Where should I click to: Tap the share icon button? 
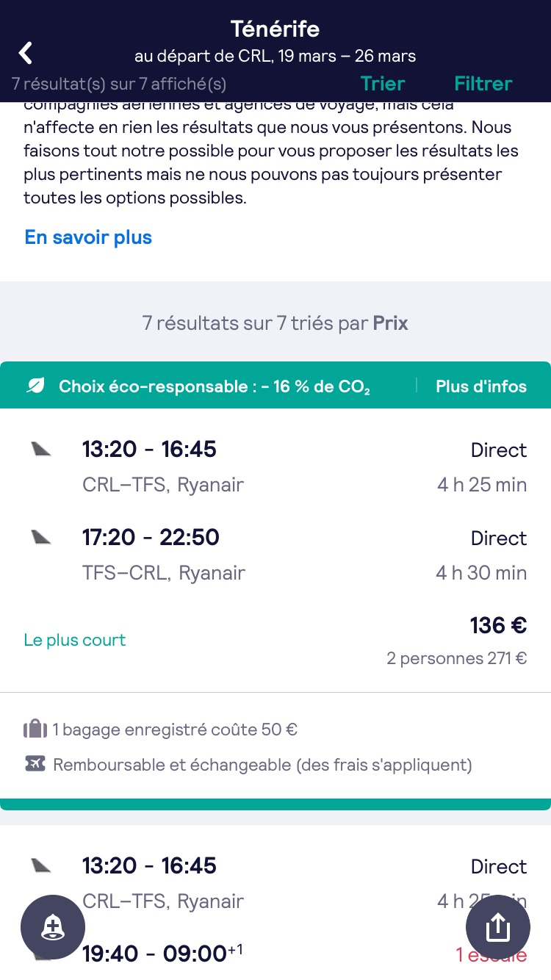click(498, 927)
